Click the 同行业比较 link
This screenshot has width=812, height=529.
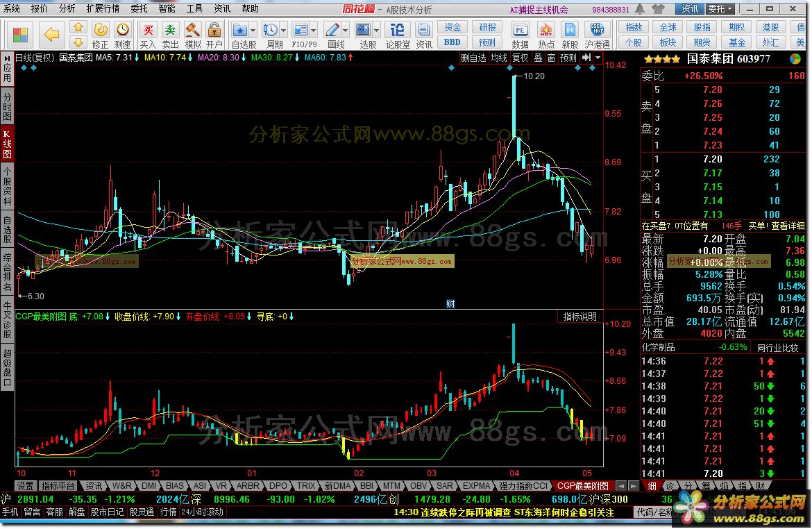pyautogui.click(x=778, y=348)
